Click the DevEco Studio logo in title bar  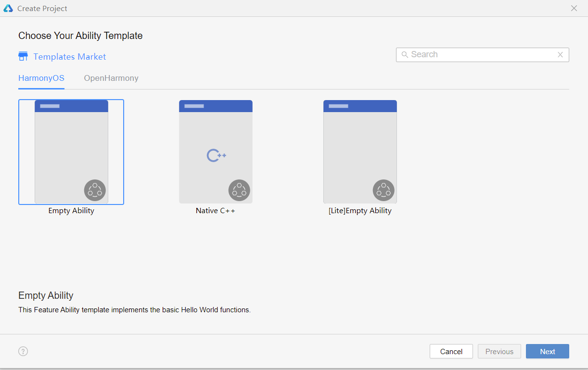coord(8,8)
